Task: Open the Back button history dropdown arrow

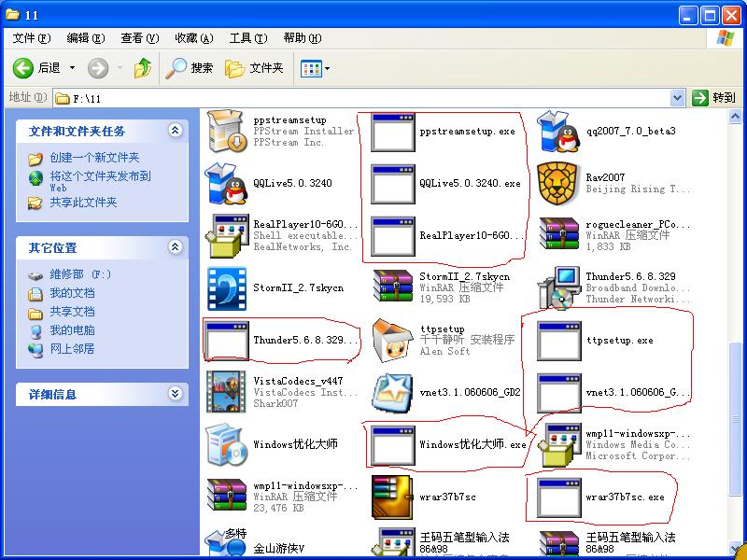Action: click(x=73, y=68)
